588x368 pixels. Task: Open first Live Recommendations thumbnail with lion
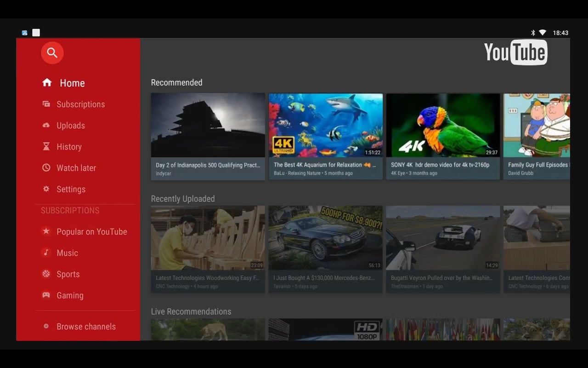click(208, 329)
